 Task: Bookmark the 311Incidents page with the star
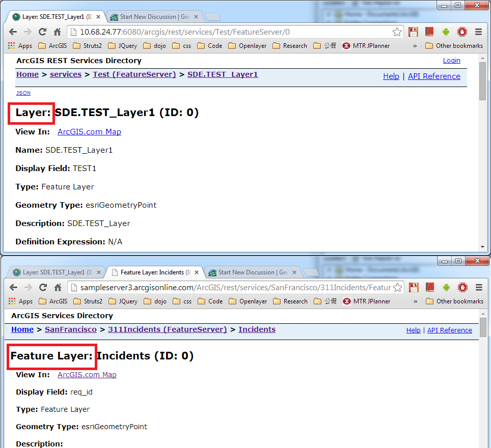pyautogui.click(x=397, y=288)
